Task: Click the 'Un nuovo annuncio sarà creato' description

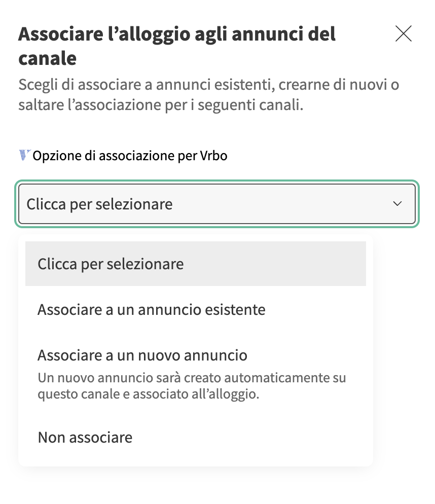Action: tap(192, 378)
